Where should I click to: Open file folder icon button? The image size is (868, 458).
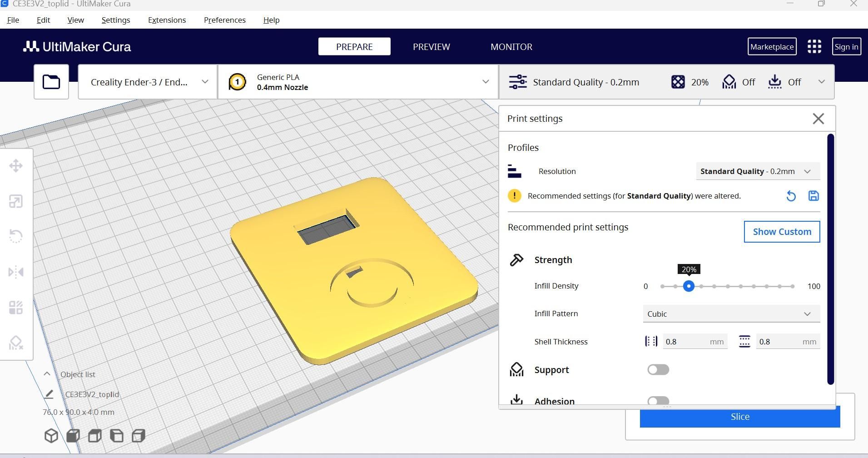click(x=51, y=82)
